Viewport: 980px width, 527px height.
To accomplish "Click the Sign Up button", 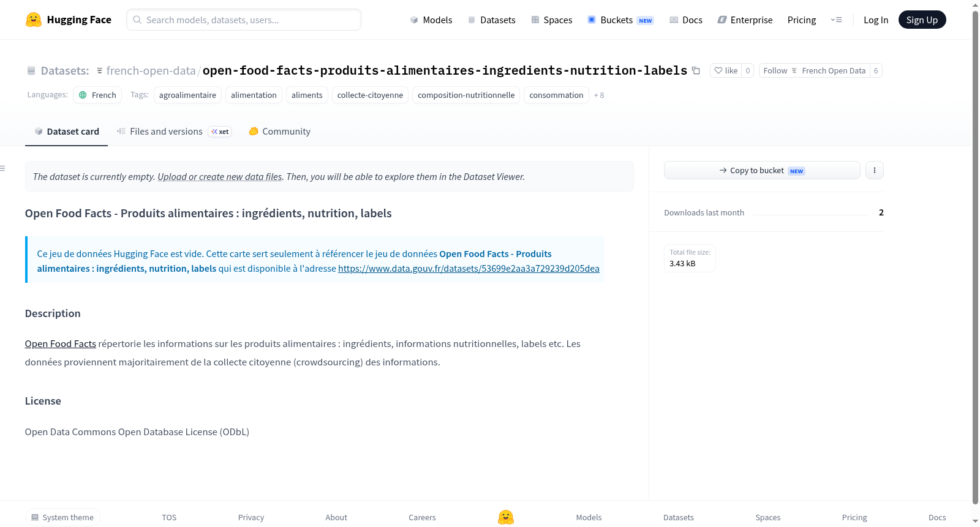I will (922, 20).
